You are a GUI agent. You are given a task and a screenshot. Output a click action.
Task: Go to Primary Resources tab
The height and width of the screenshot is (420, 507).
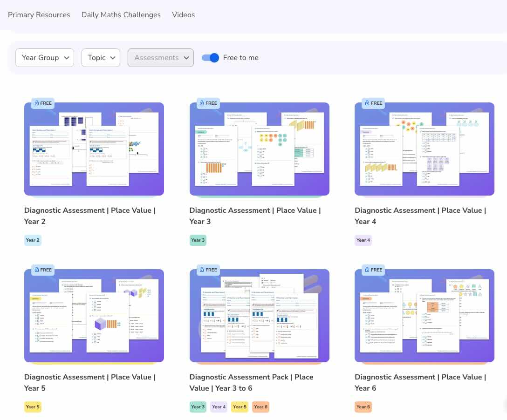39,15
